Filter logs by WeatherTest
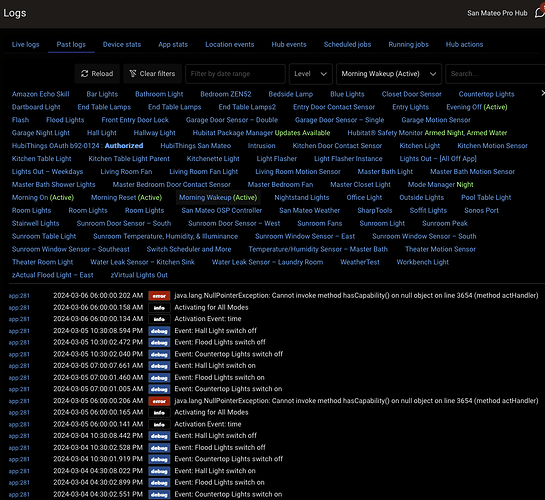Viewport: 545px width, 500px height. coord(360,262)
